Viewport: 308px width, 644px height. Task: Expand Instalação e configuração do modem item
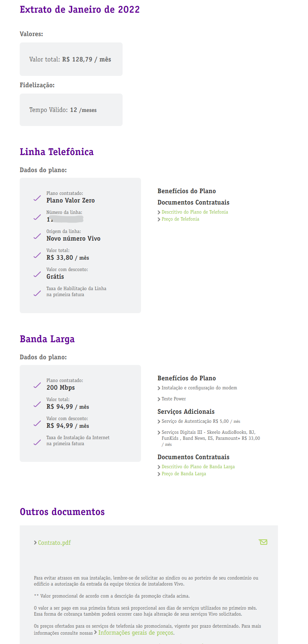pos(197,388)
